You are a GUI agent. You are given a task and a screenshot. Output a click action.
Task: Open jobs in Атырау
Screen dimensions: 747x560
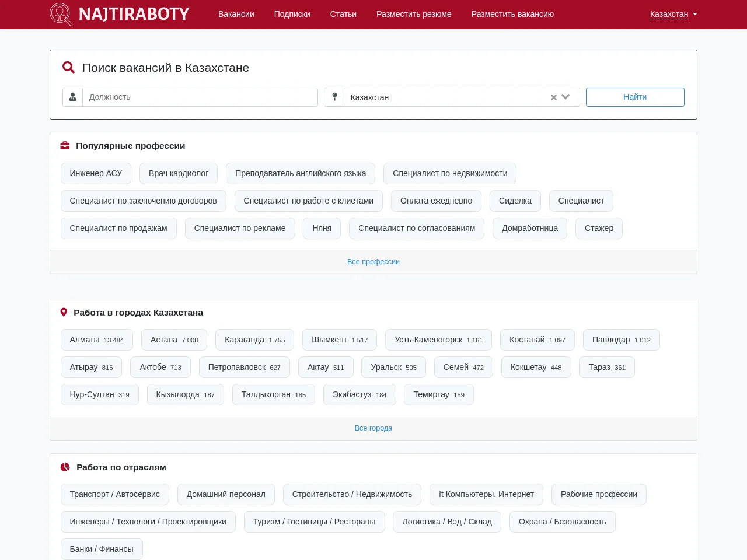pos(92,367)
